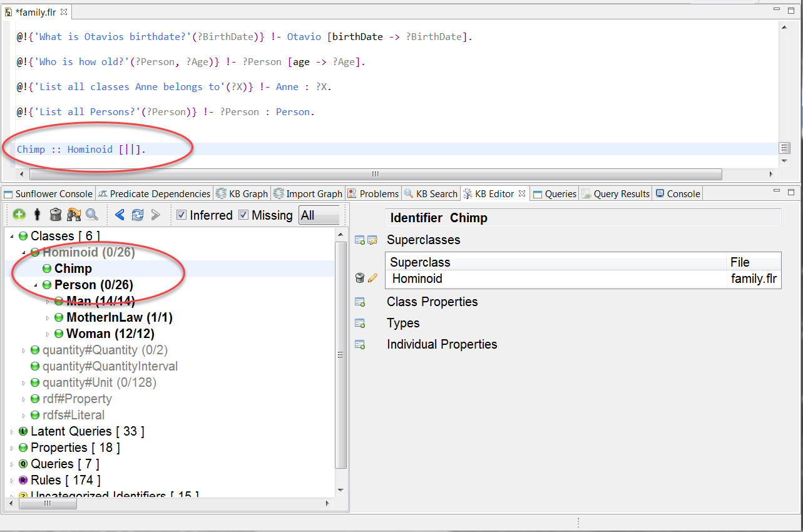Close the family.flr editor tab

64,11
